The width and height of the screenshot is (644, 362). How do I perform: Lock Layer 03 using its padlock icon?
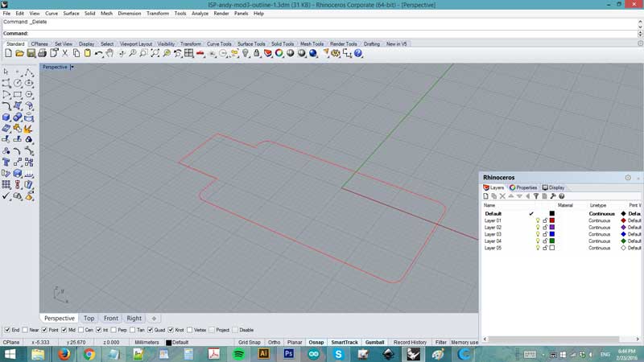(x=545, y=234)
